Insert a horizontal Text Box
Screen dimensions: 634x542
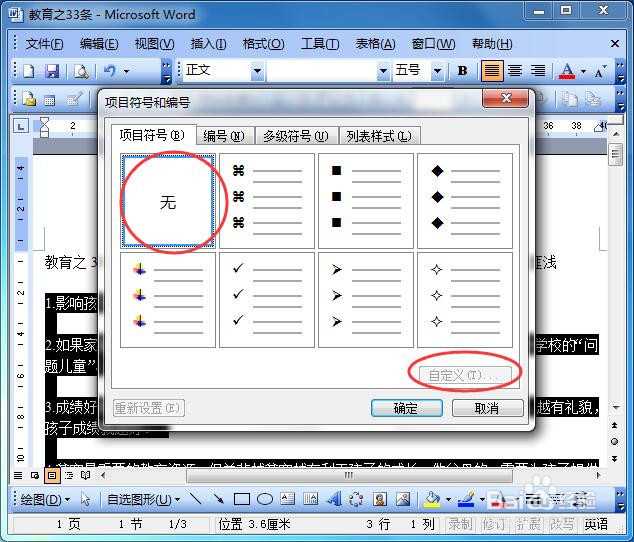(287, 499)
